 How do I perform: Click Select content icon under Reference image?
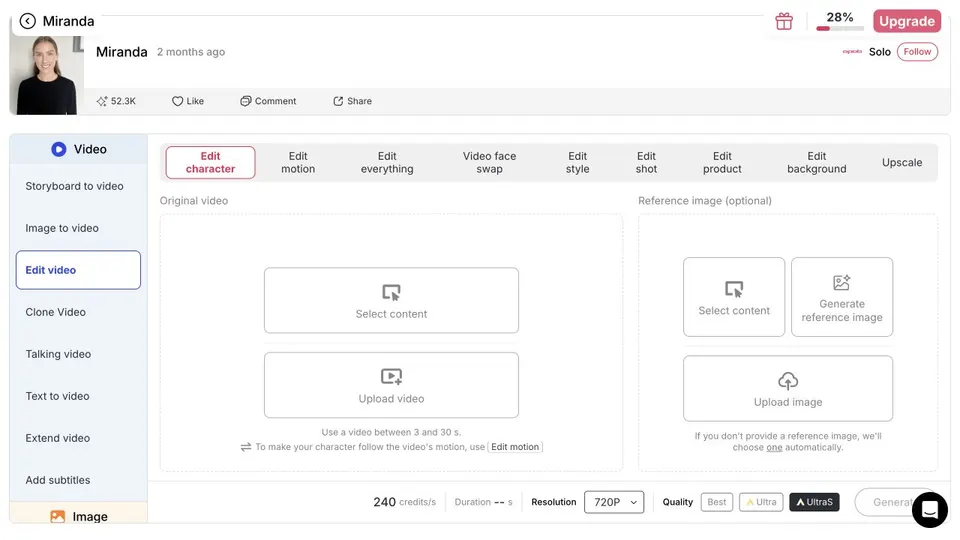click(x=734, y=288)
